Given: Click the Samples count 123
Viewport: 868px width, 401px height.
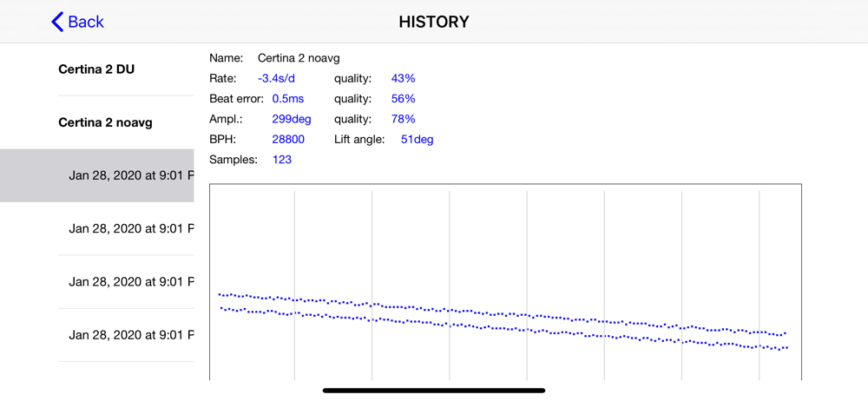Looking at the screenshot, I should pos(282,160).
